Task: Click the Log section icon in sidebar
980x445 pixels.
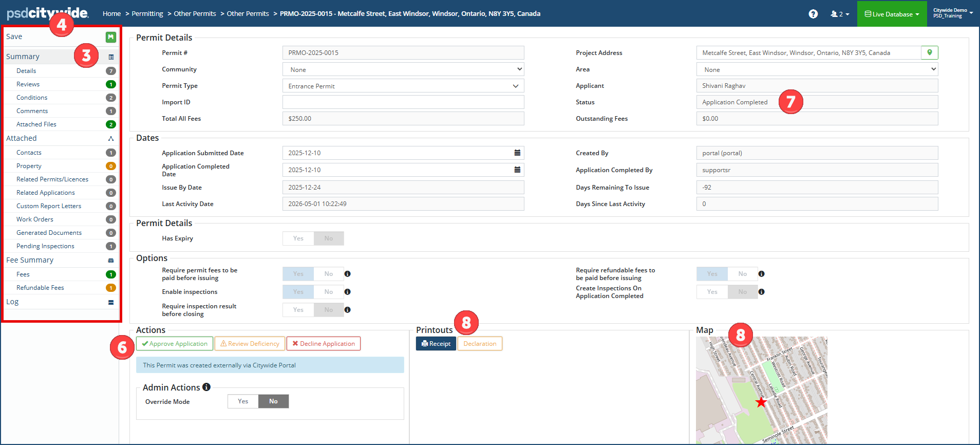Action: click(111, 302)
